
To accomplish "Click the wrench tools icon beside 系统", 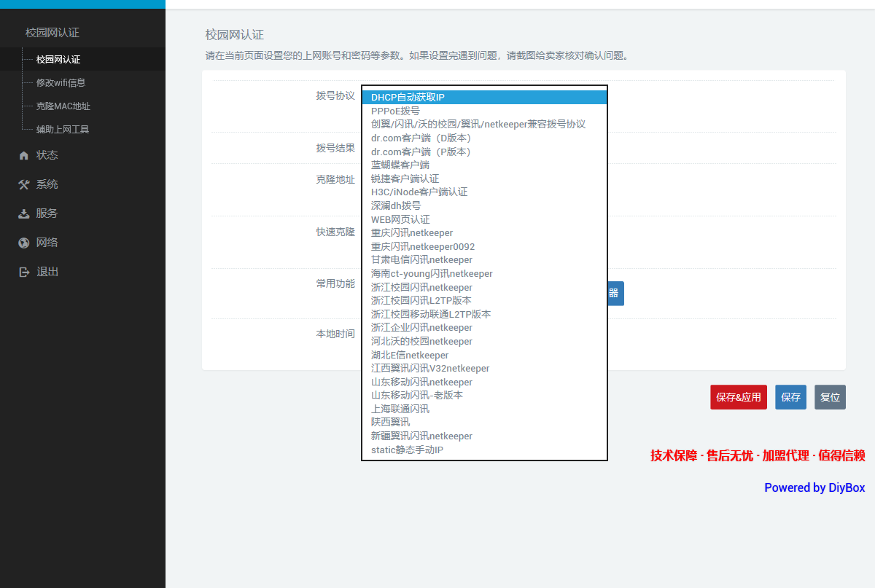I will pos(24,184).
